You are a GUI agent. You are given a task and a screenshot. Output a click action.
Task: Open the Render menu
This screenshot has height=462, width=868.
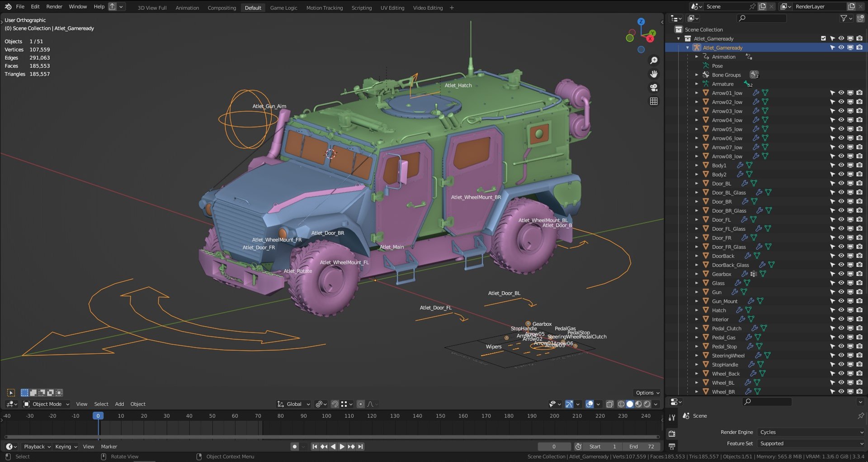54,7
